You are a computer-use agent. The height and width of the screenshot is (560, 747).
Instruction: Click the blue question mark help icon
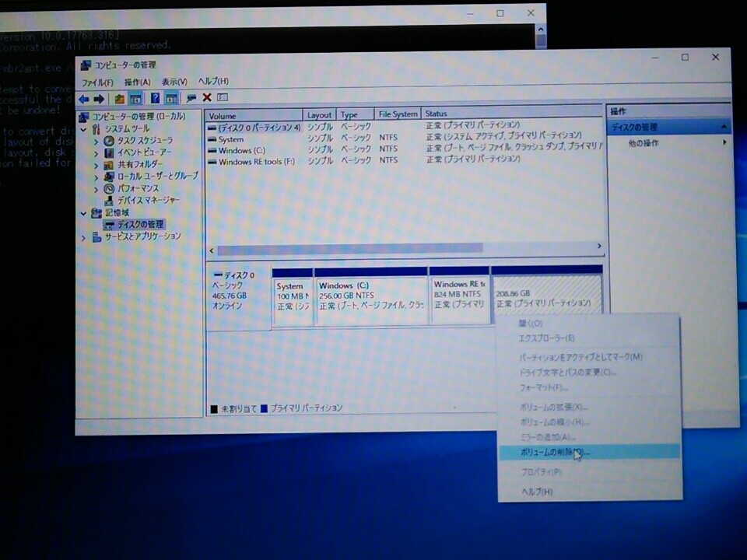coord(155,99)
